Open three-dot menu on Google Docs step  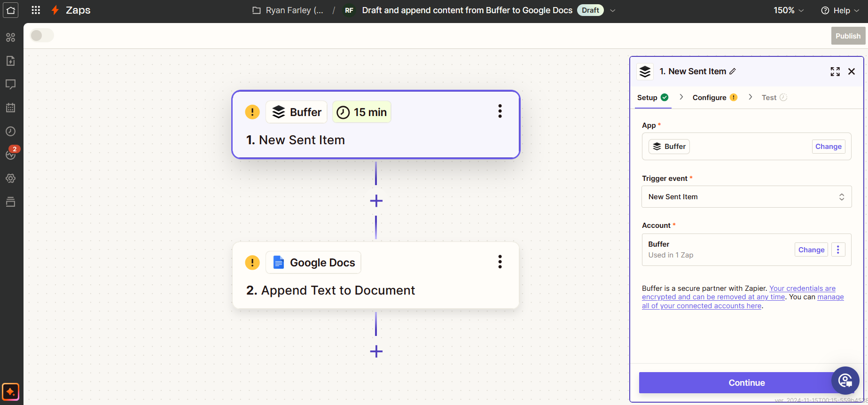tap(500, 262)
